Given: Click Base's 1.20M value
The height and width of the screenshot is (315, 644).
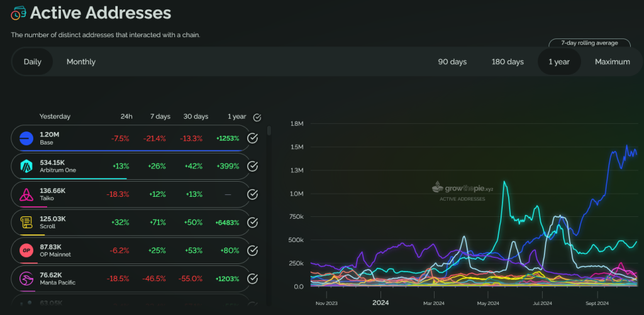Looking at the screenshot, I should coord(49,135).
